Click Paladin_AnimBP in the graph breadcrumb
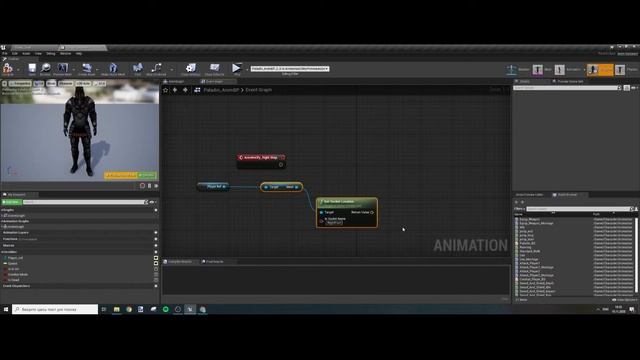 click(x=221, y=90)
